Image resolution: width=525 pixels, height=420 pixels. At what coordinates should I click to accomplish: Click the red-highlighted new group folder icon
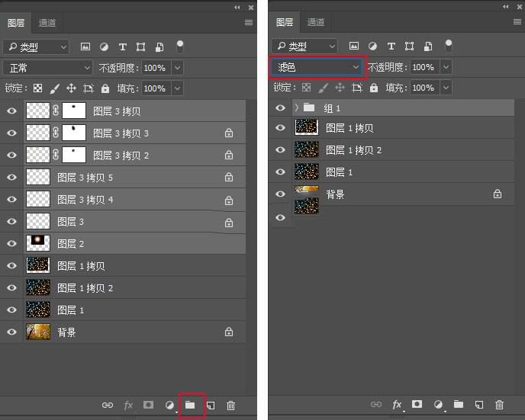point(190,406)
